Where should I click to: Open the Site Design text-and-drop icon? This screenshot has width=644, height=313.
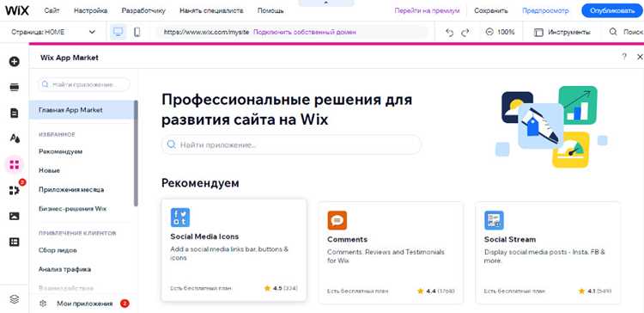(x=15, y=138)
